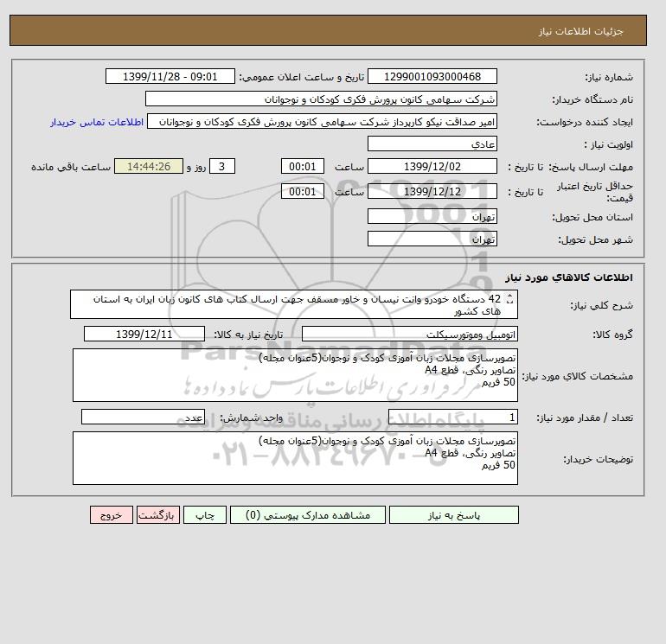Click the تعداد / مقدار مورد نیاز label

click(x=585, y=418)
